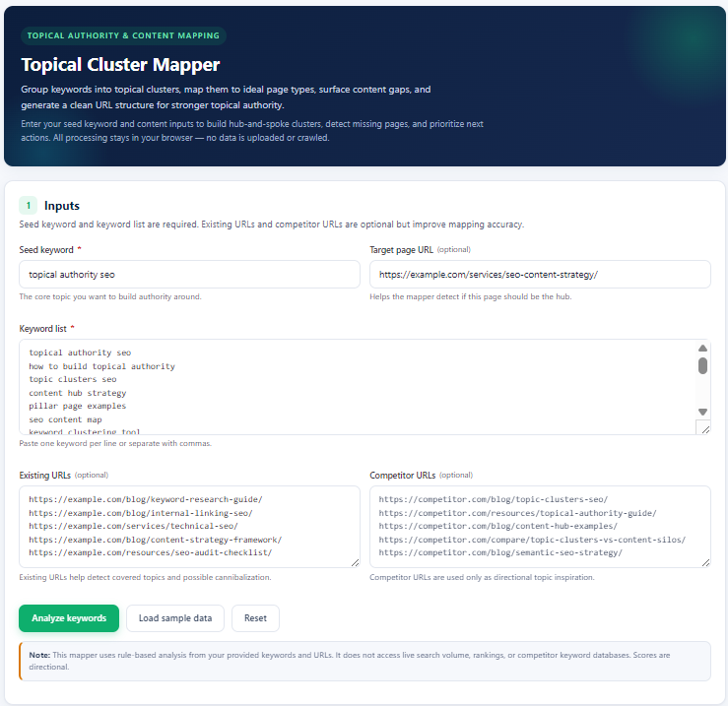Click the Existing URLs resize handle
Viewport: 728px width, 706px height.
point(356,562)
